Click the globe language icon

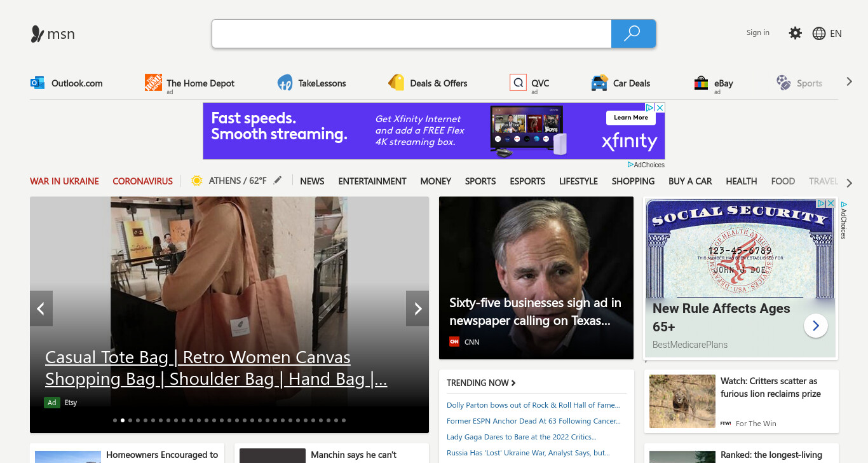(x=819, y=34)
